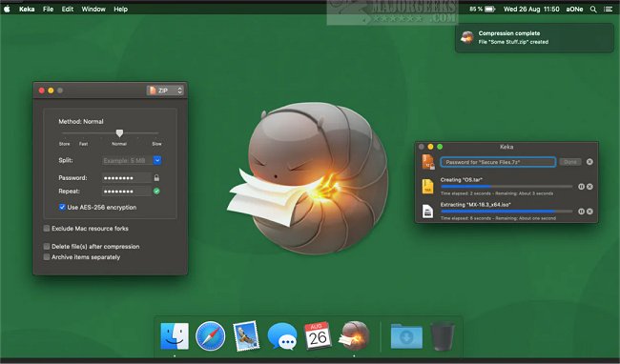The height and width of the screenshot is (364, 620).
Task: Click the battery status icon
Action: [490, 9]
